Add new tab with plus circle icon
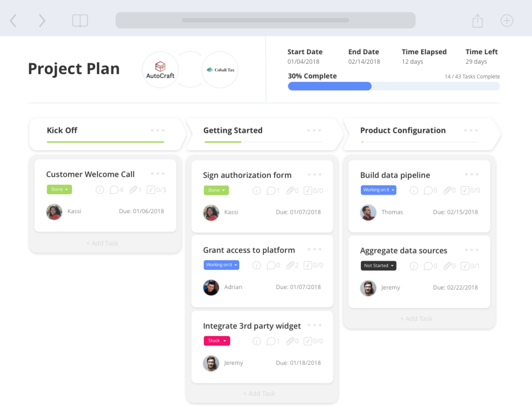 coord(507,20)
